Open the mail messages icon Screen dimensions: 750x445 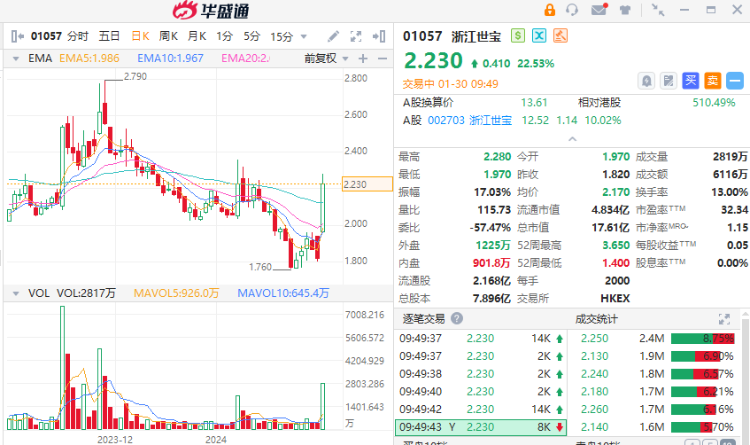599,9
